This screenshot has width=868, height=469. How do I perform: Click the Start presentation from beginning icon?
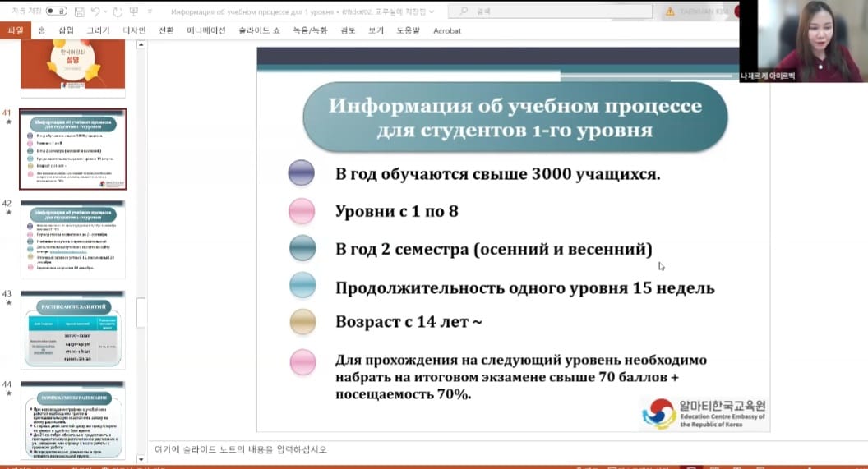click(134, 12)
